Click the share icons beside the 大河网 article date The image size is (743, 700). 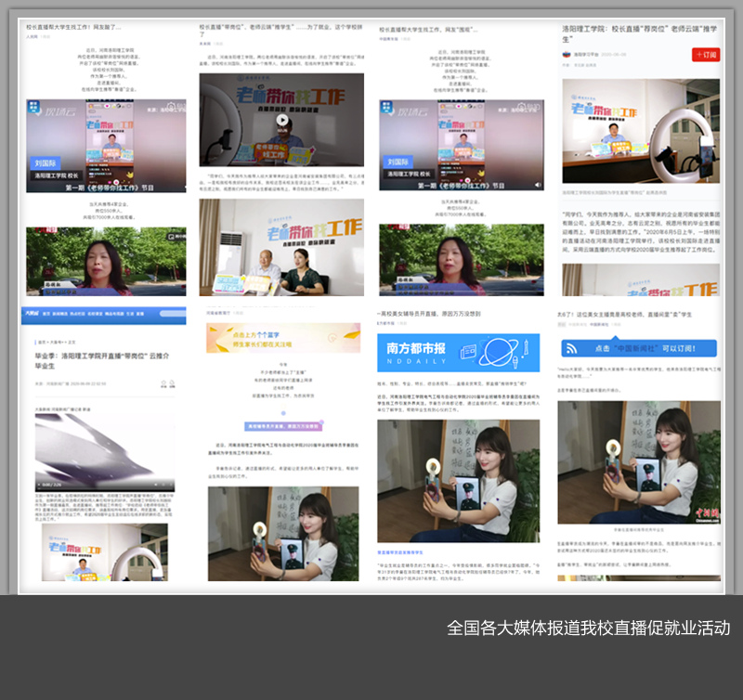166,383
